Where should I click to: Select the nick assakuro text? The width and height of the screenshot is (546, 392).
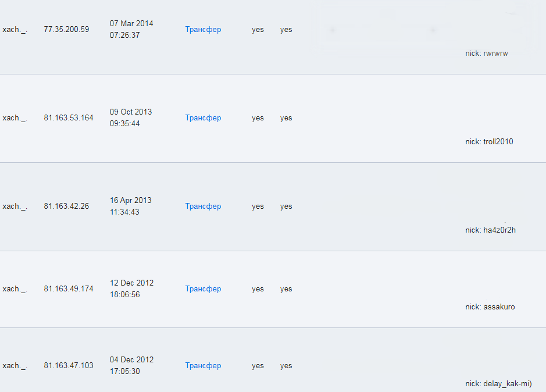[x=490, y=307]
